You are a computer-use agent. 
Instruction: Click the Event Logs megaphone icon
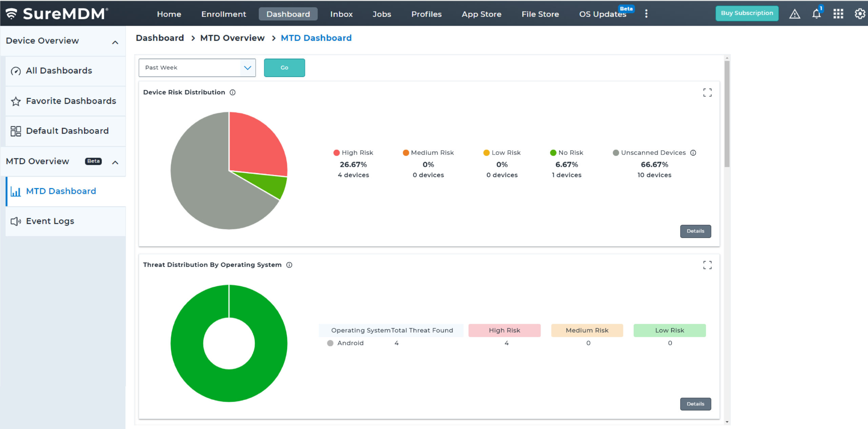(x=16, y=221)
